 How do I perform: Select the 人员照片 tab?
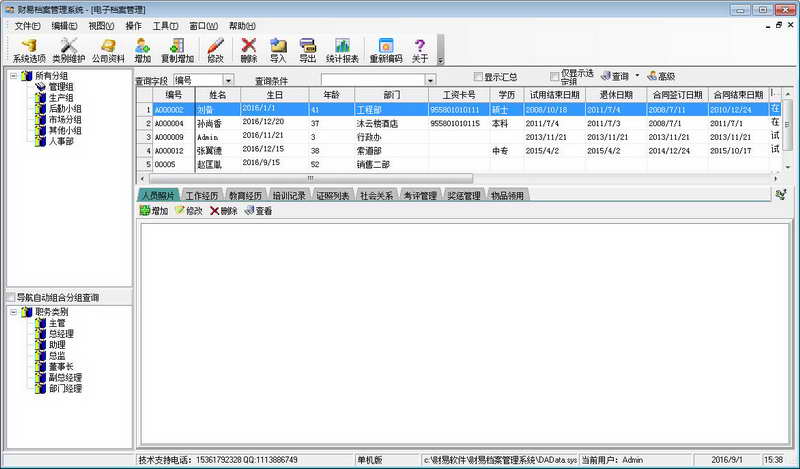(158, 195)
